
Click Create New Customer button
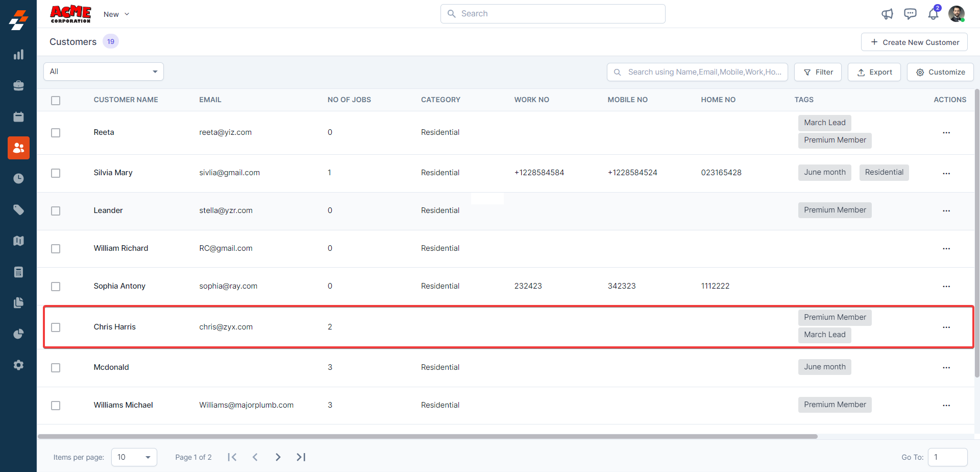(x=914, y=42)
